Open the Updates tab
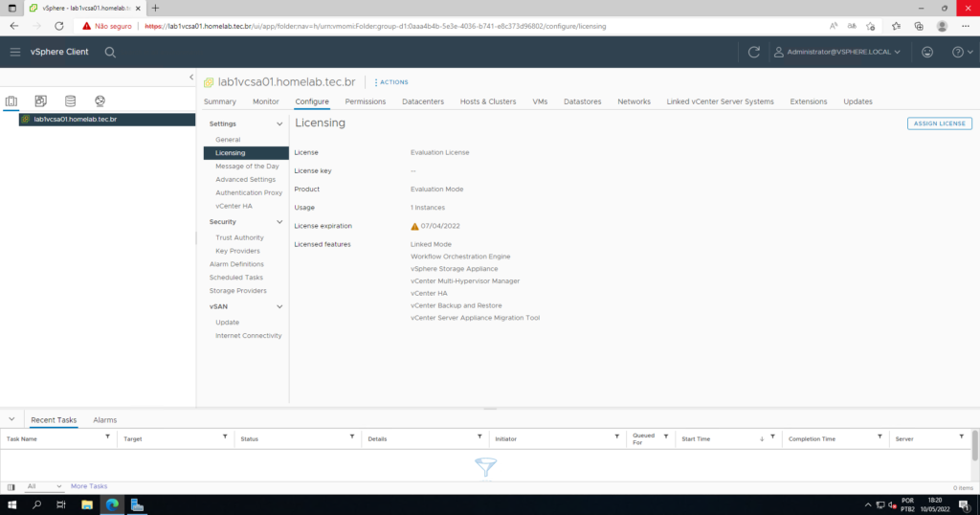This screenshot has height=515, width=980. (x=857, y=101)
